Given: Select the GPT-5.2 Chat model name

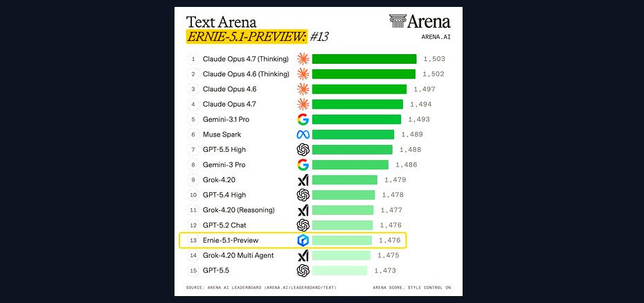Looking at the screenshot, I should pos(224,225).
